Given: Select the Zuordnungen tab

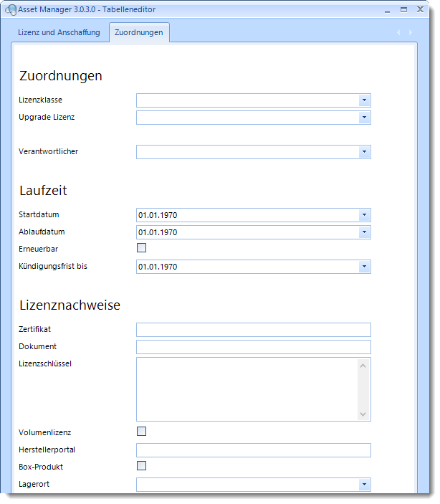Looking at the screenshot, I should click(x=139, y=32).
